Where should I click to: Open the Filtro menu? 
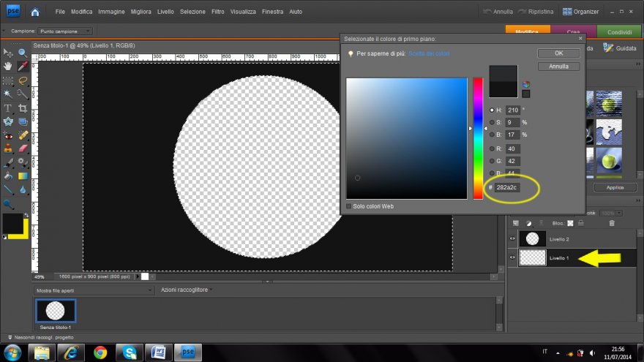point(217,12)
